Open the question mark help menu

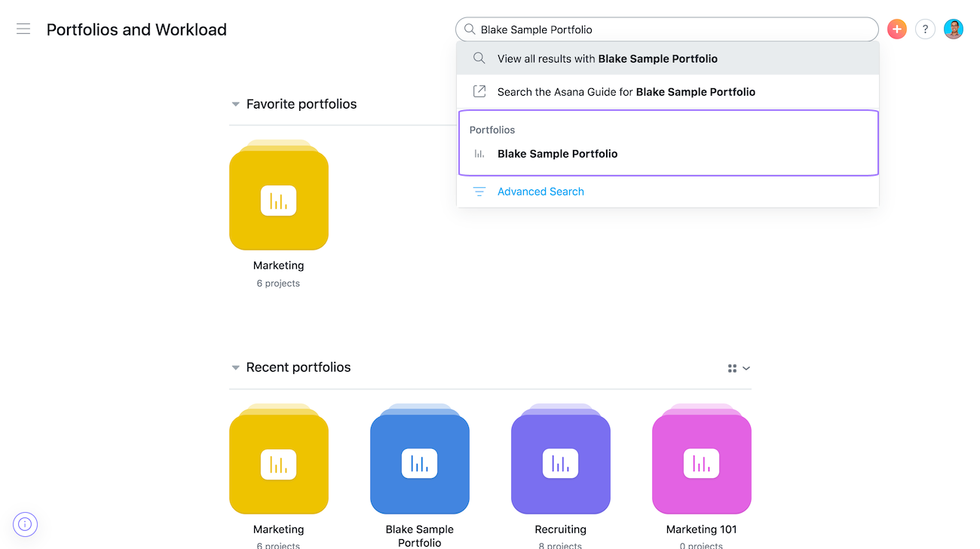coord(925,29)
